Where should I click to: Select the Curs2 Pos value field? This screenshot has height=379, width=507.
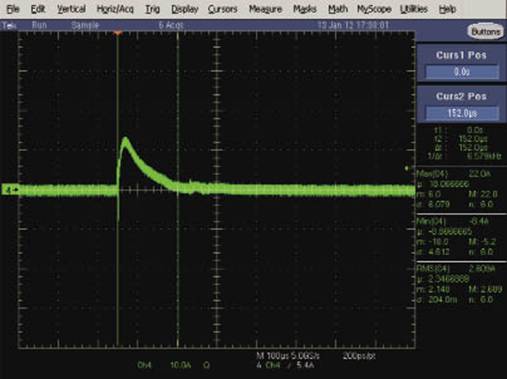pos(462,113)
